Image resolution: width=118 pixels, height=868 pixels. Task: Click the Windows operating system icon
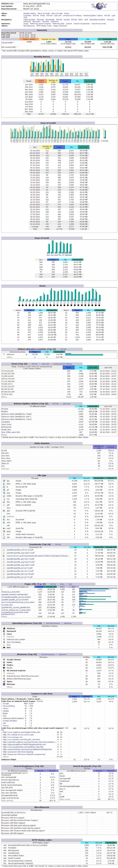(4, 628)
